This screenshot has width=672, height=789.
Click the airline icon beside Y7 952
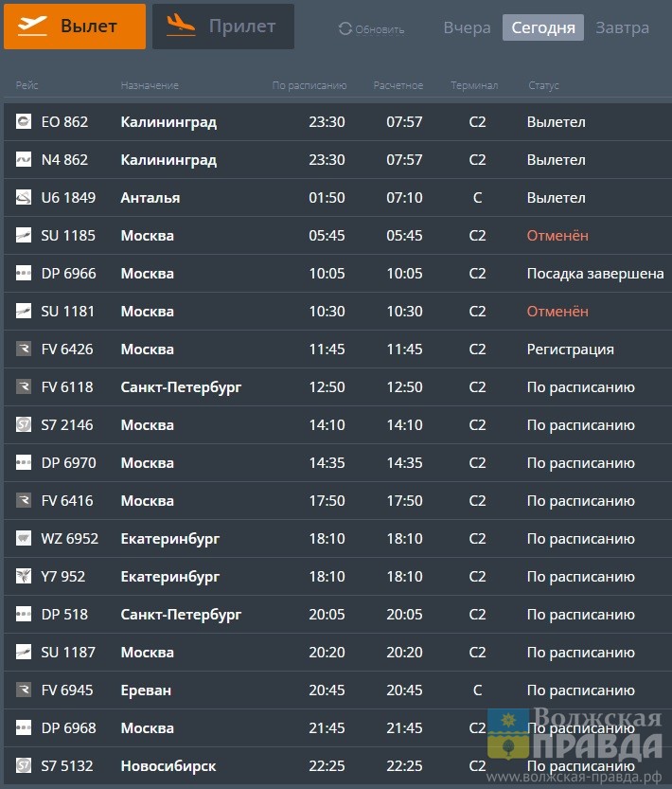24,577
